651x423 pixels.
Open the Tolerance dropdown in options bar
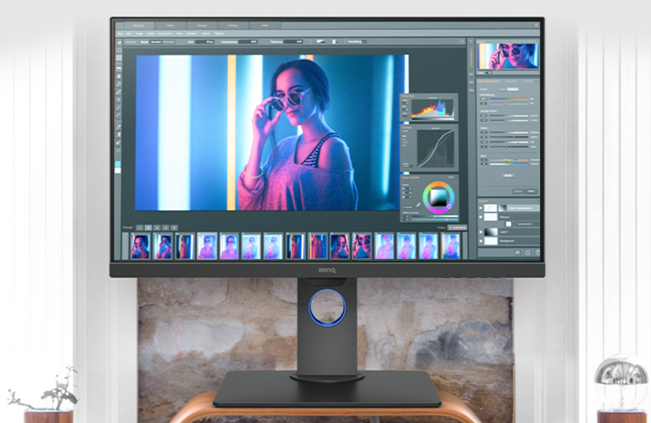click(292, 43)
